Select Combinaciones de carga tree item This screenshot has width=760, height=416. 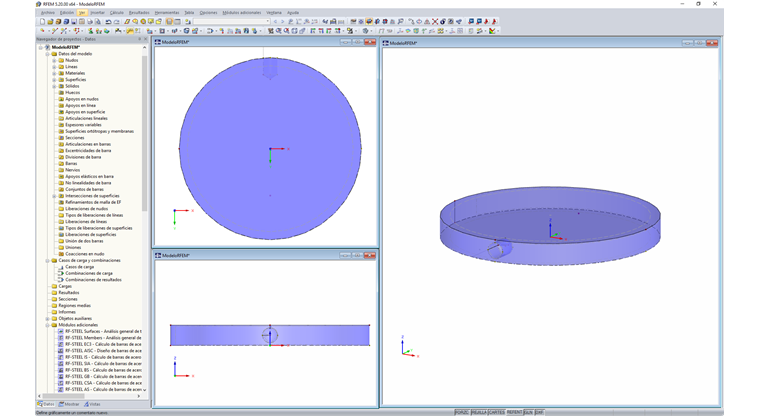point(89,273)
